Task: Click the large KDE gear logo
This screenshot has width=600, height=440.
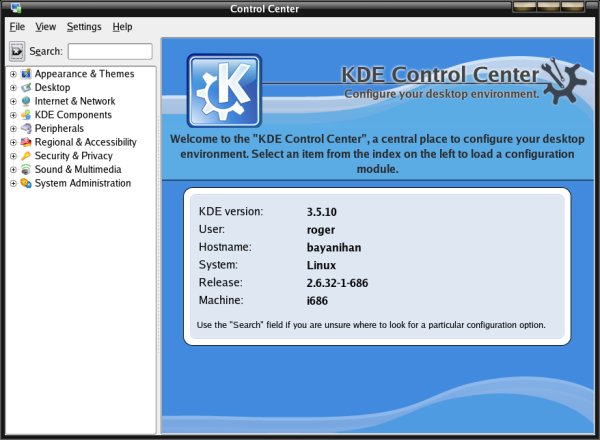Action: [x=224, y=91]
